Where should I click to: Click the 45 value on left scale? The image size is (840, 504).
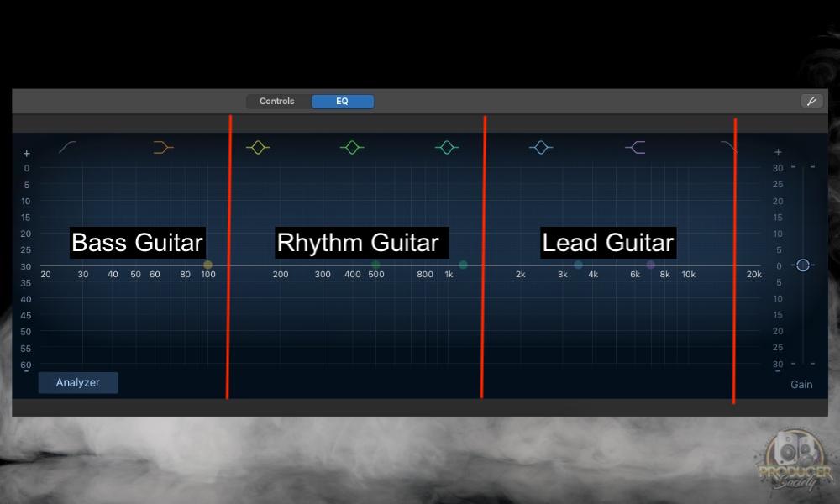coord(26,316)
